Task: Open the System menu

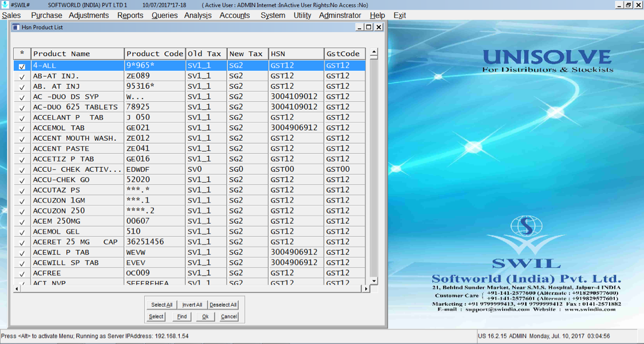Action: point(272,15)
